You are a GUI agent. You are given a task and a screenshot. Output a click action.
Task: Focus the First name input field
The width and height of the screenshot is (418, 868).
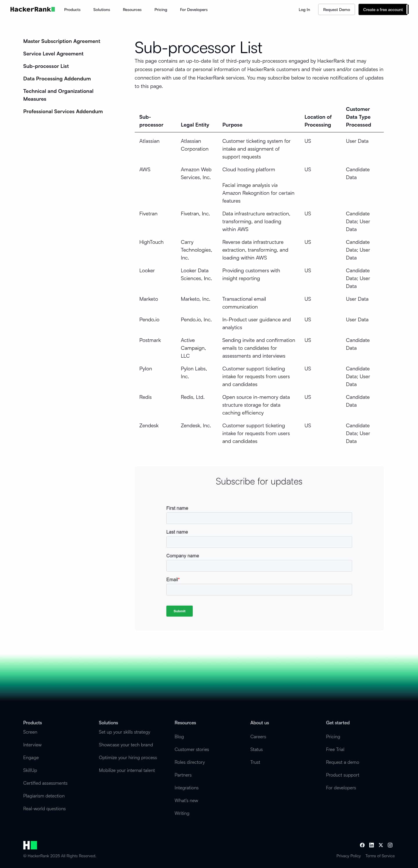(x=259, y=518)
